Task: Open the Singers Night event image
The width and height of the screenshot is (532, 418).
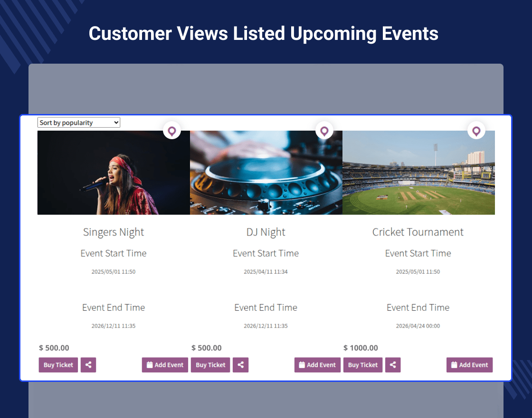Action: 113,172
